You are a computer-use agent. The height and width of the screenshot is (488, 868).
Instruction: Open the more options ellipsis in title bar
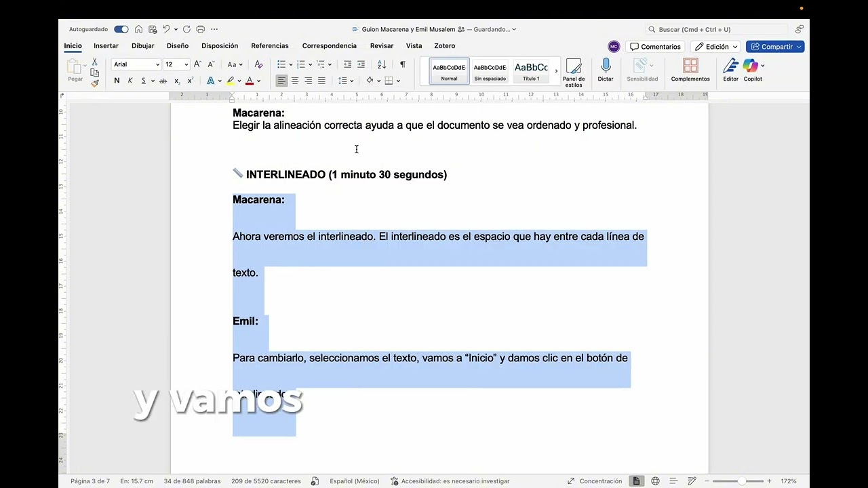pyautogui.click(x=214, y=29)
